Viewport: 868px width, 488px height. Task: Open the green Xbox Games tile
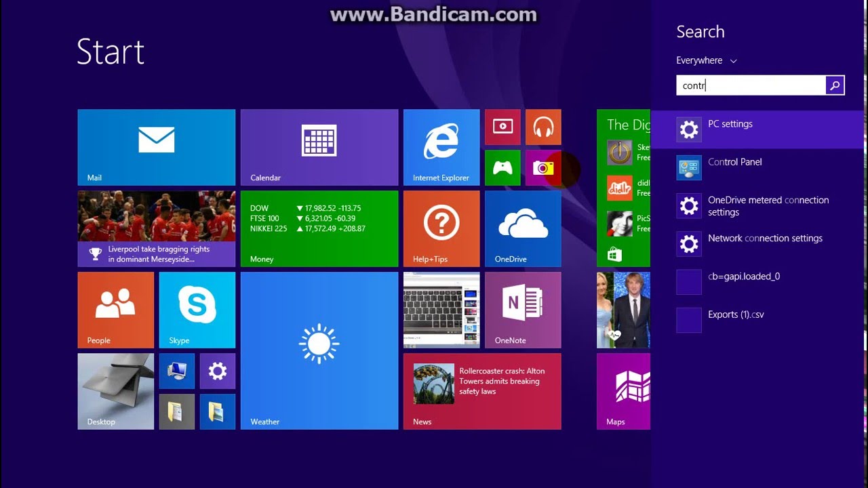tap(502, 167)
